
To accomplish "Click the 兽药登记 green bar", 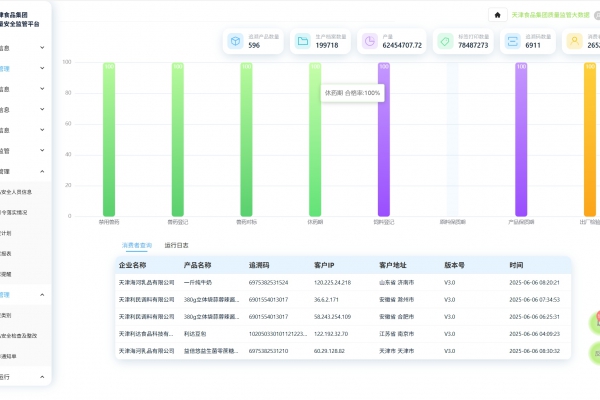I will click(178, 140).
